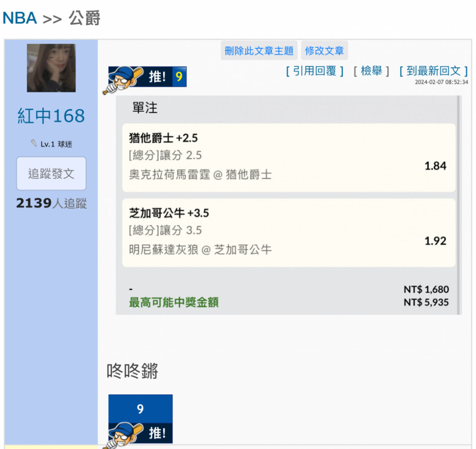Image resolution: width=476 pixels, height=449 pixels.
Task: Click the 單注 heading text
Action: pyautogui.click(x=145, y=108)
